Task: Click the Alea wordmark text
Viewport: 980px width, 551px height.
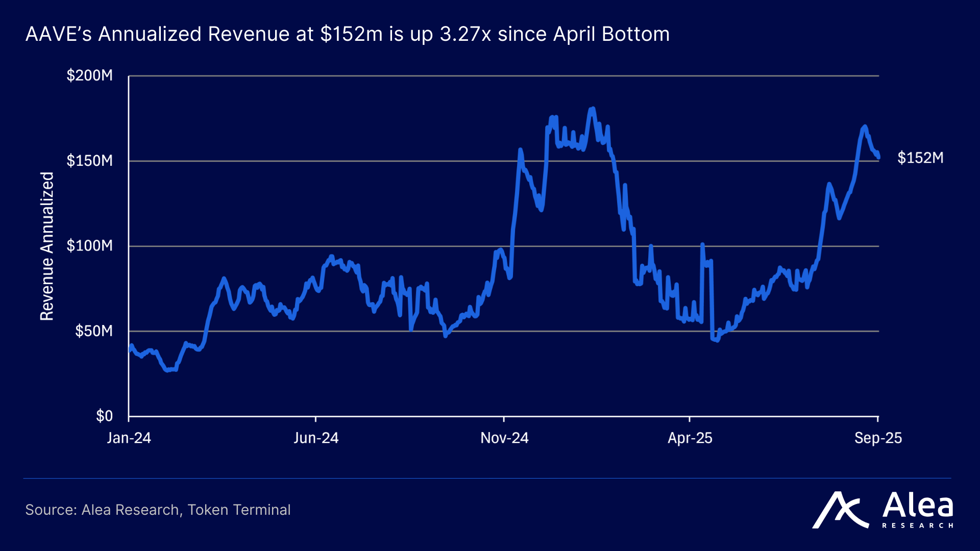Action: (918, 505)
